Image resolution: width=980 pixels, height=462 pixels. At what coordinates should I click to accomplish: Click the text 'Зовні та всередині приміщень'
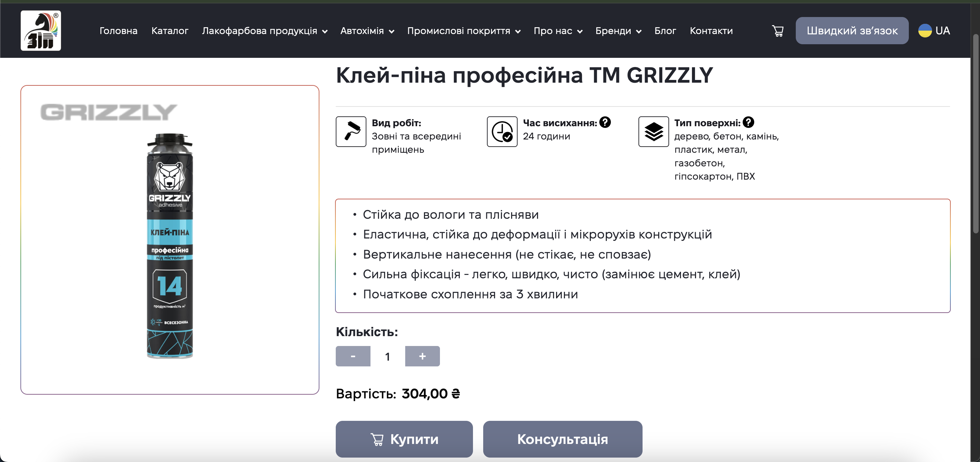416,143
